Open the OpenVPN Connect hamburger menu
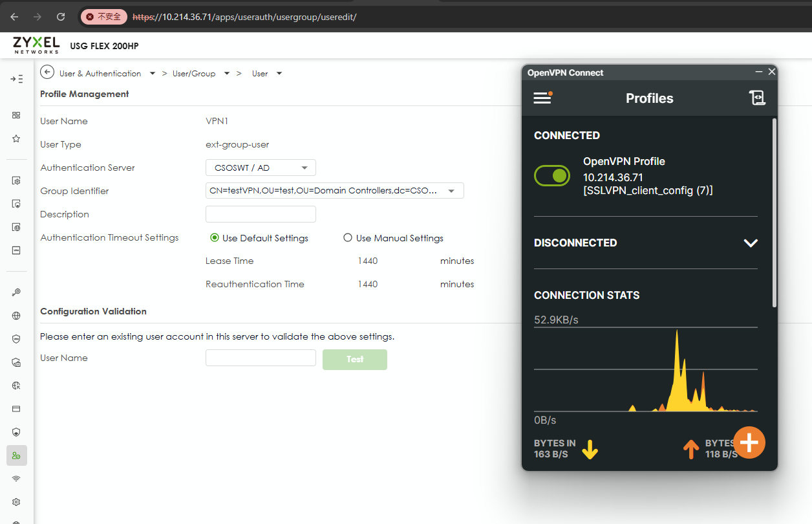 pos(542,98)
